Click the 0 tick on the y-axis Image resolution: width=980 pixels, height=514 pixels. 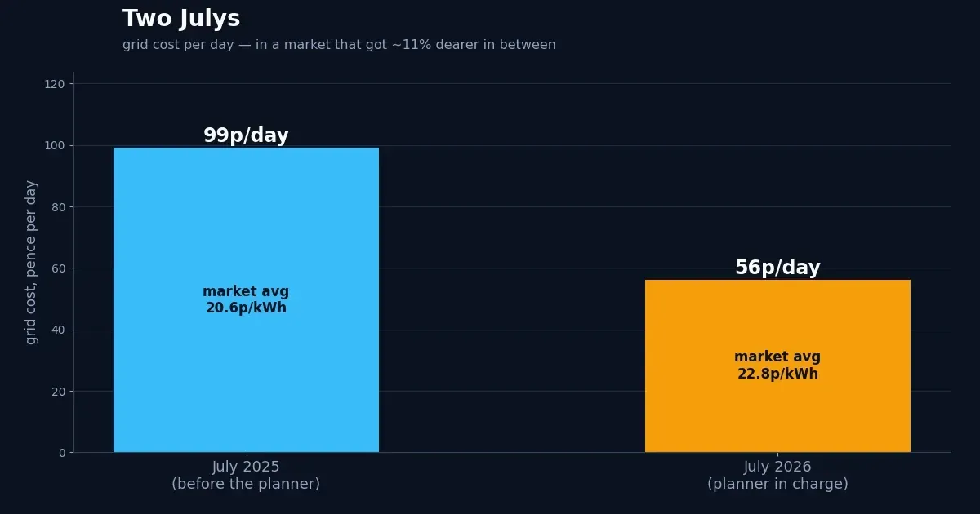click(62, 453)
